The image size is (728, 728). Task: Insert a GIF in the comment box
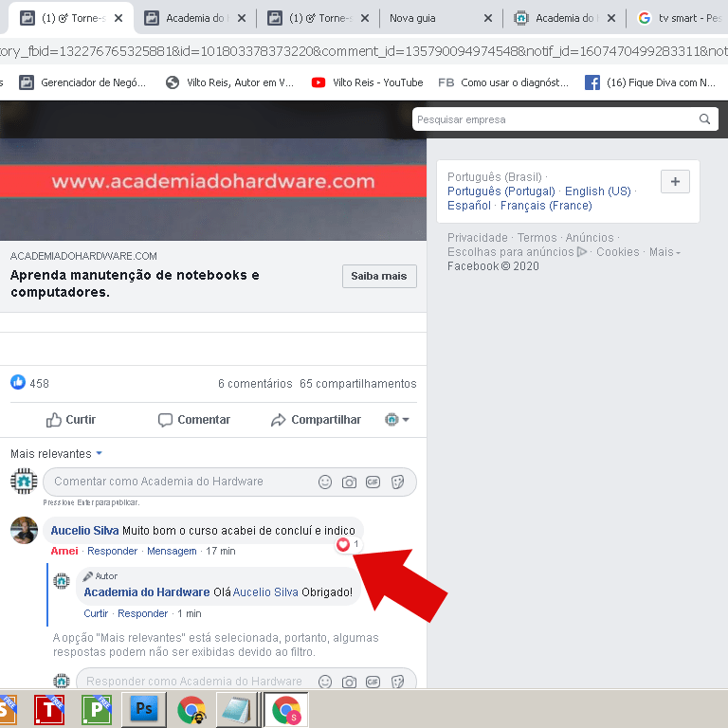point(373,482)
